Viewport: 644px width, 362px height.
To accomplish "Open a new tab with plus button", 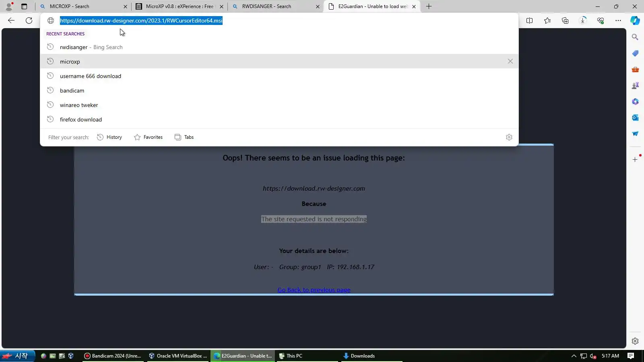I will point(429,6).
